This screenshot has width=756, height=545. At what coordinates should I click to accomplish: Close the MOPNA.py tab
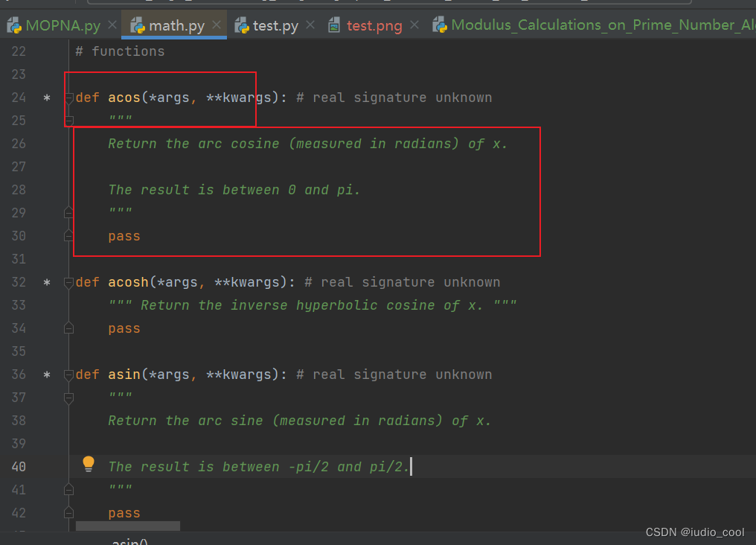coord(112,25)
